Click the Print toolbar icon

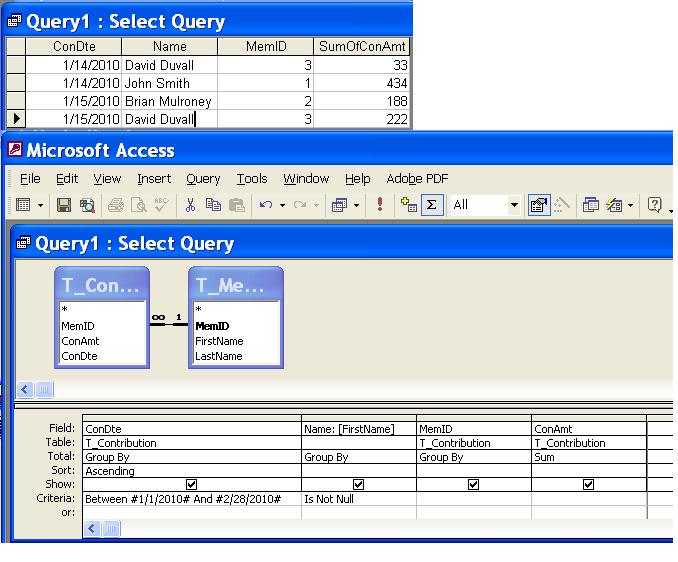coord(116,205)
